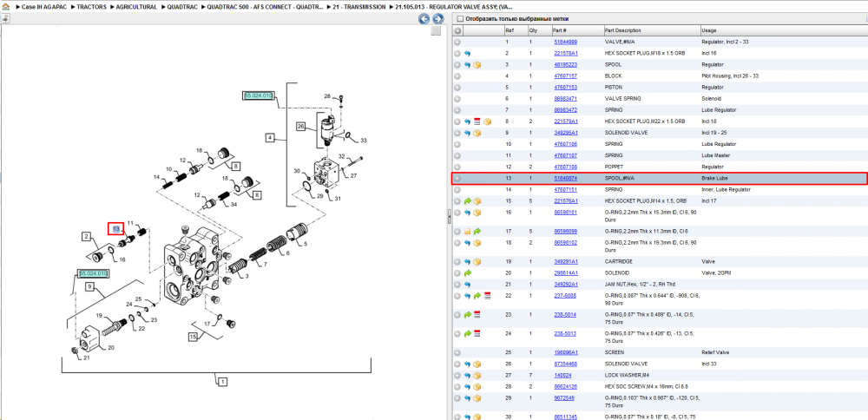Image resolution: width=868 pixels, height=420 pixels.
Task: Toggle selection circle for ref 4 BLOCK row
Action: (457, 75)
